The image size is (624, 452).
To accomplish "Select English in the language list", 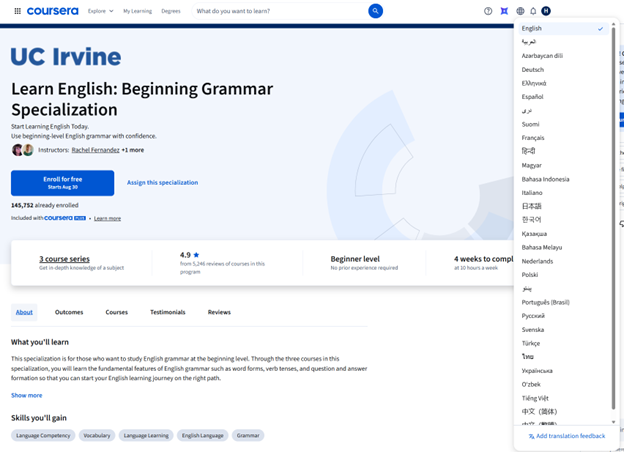I will point(563,29).
